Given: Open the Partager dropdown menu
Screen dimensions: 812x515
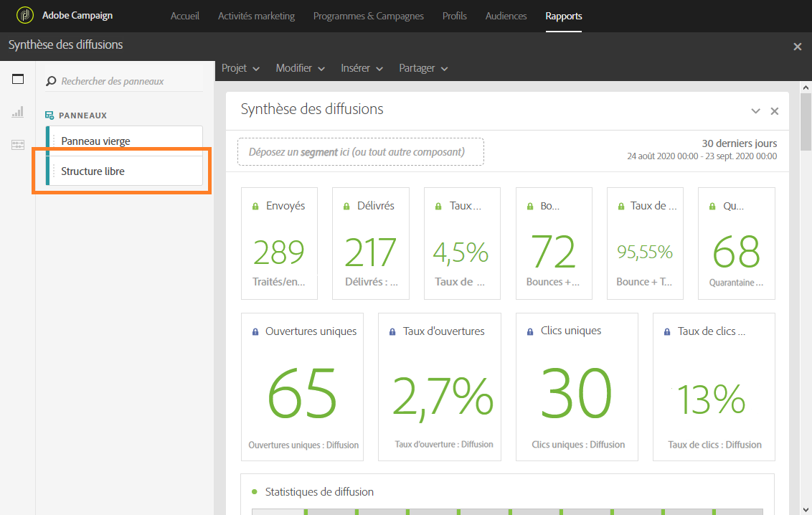Looking at the screenshot, I should [x=423, y=68].
